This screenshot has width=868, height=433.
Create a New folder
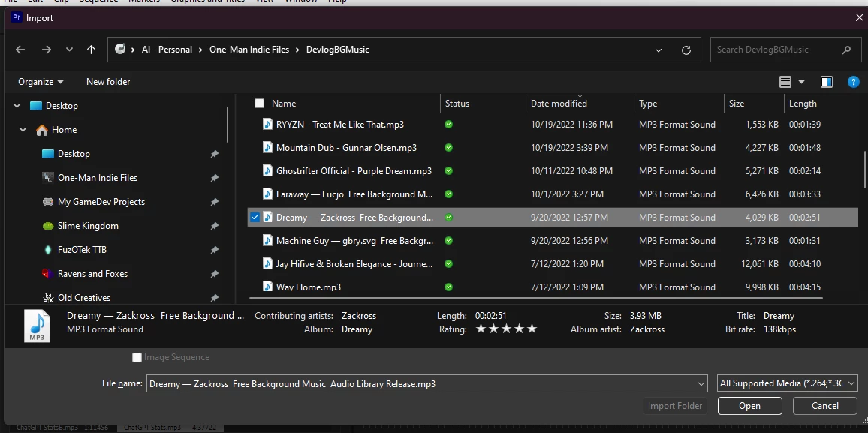[108, 82]
